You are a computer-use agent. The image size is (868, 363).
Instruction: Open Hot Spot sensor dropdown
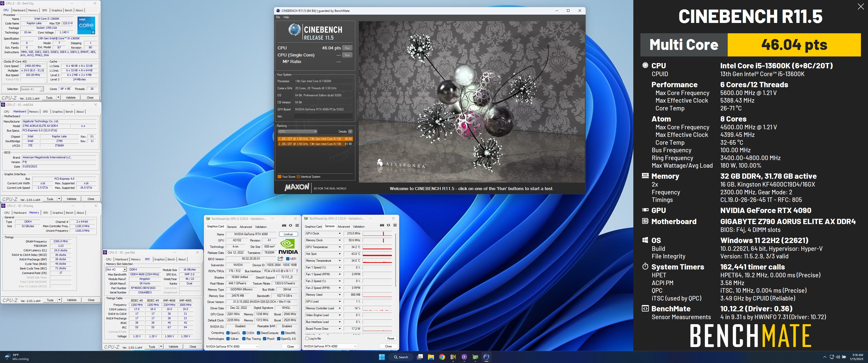point(339,254)
